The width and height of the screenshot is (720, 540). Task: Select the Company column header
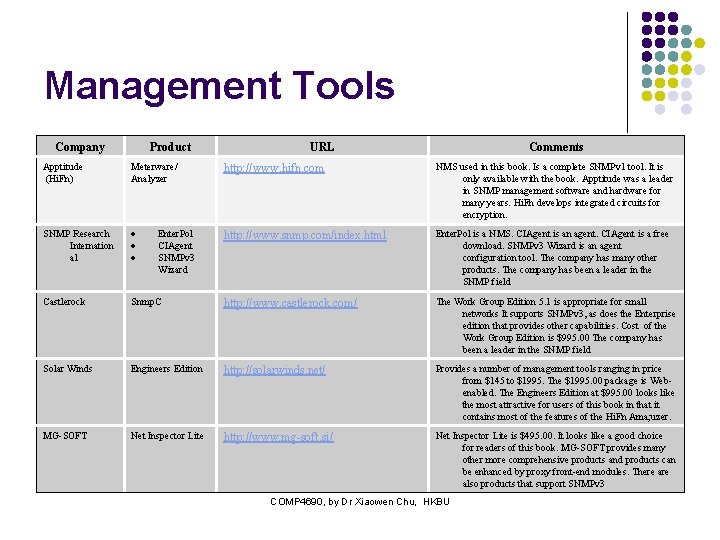(80, 146)
